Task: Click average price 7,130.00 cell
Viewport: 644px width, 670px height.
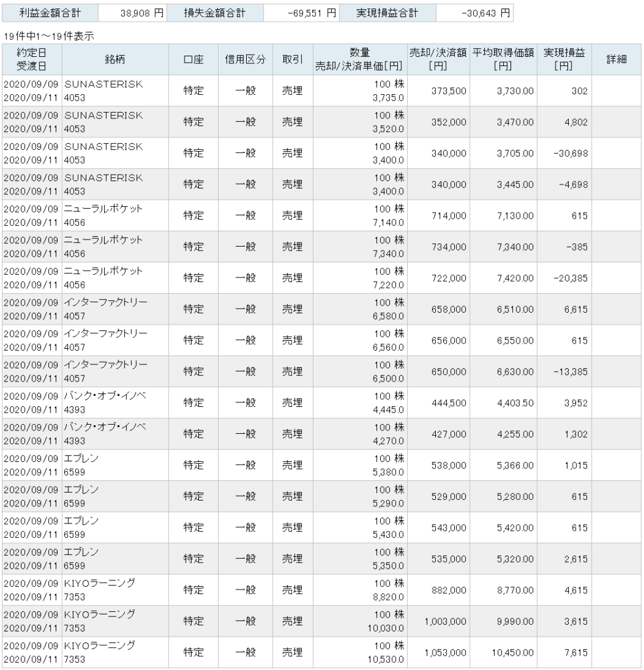Action: tap(503, 216)
